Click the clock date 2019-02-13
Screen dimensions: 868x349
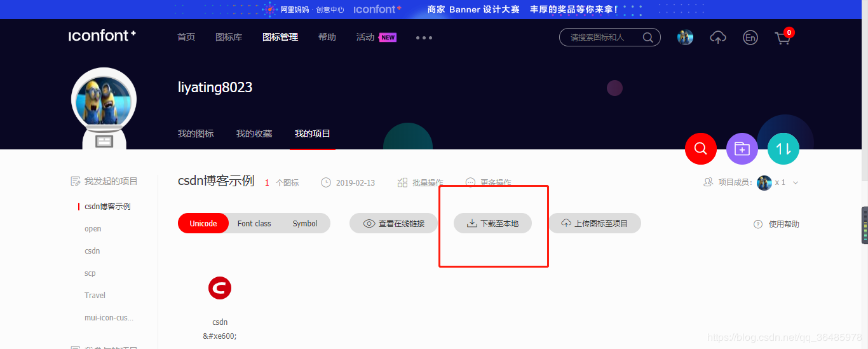click(x=348, y=182)
